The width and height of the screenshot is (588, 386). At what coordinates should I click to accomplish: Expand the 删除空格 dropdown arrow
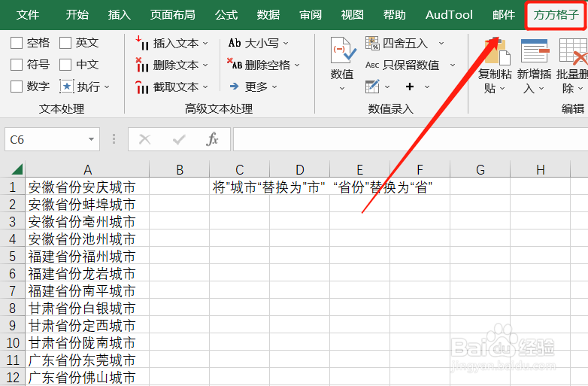click(x=297, y=65)
